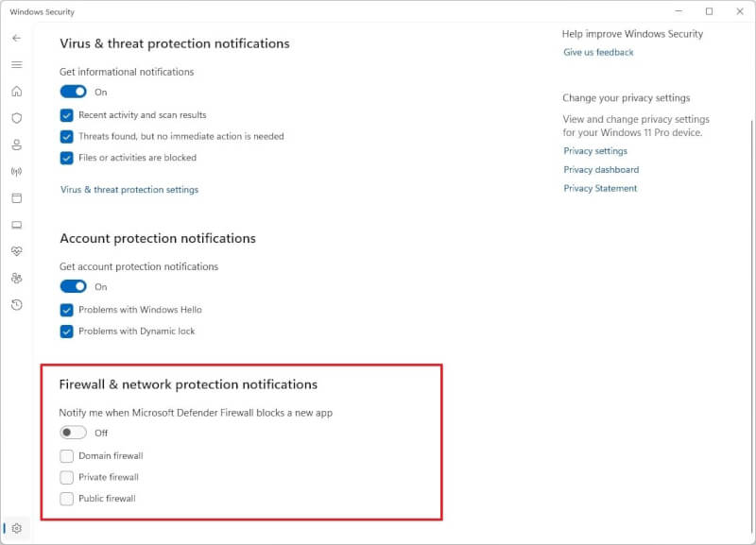
Task: Open Protection history clock icon
Action: [x=16, y=304]
